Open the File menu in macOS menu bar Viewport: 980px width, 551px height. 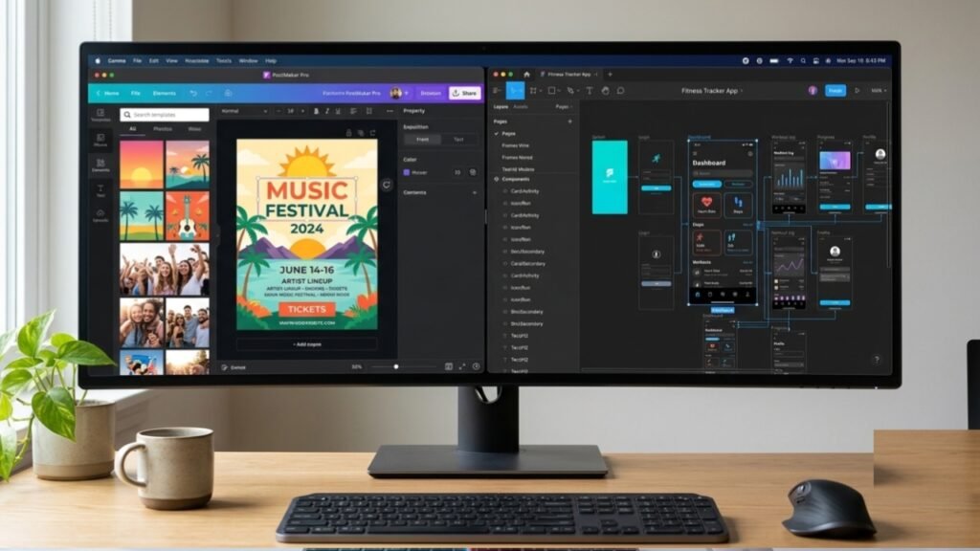[137, 60]
